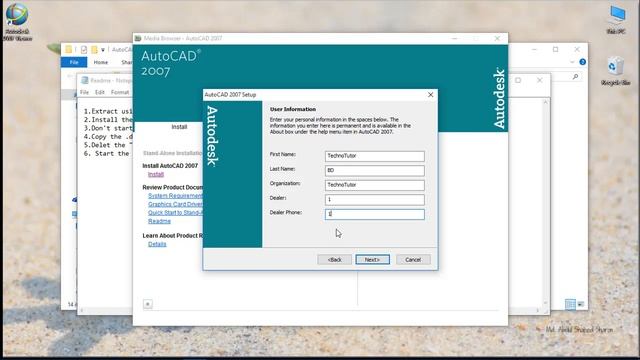Switch File Explorer to large icons view

pos(580,304)
